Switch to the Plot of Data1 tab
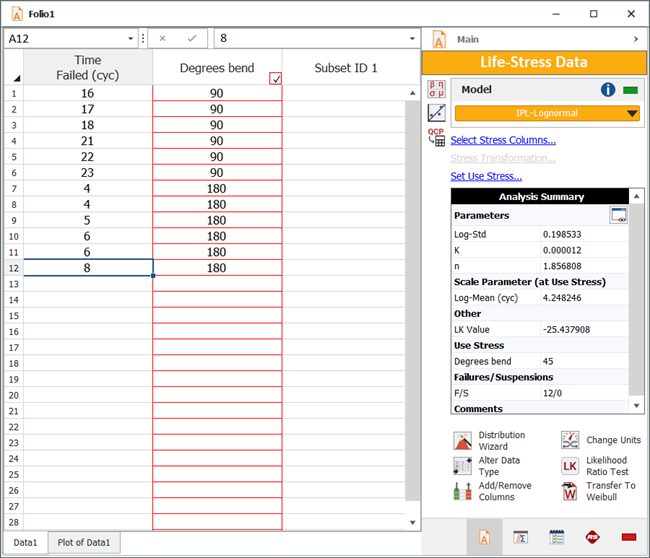 click(x=84, y=543)
